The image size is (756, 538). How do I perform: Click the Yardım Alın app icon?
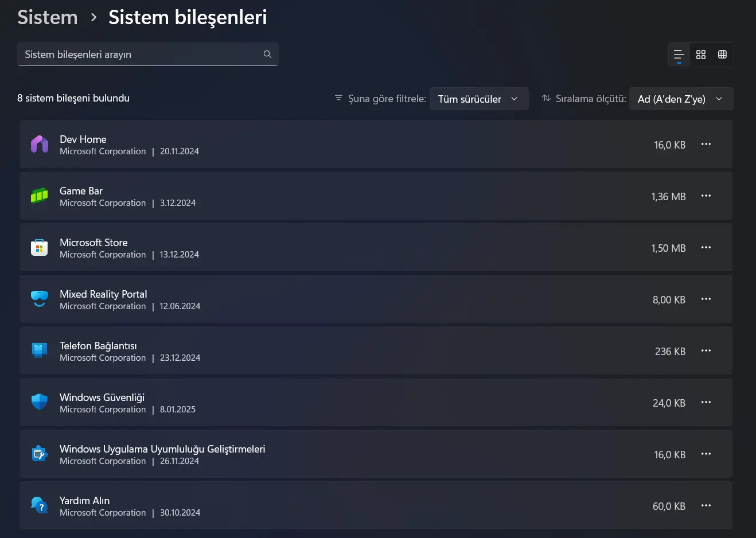point(40,505)
